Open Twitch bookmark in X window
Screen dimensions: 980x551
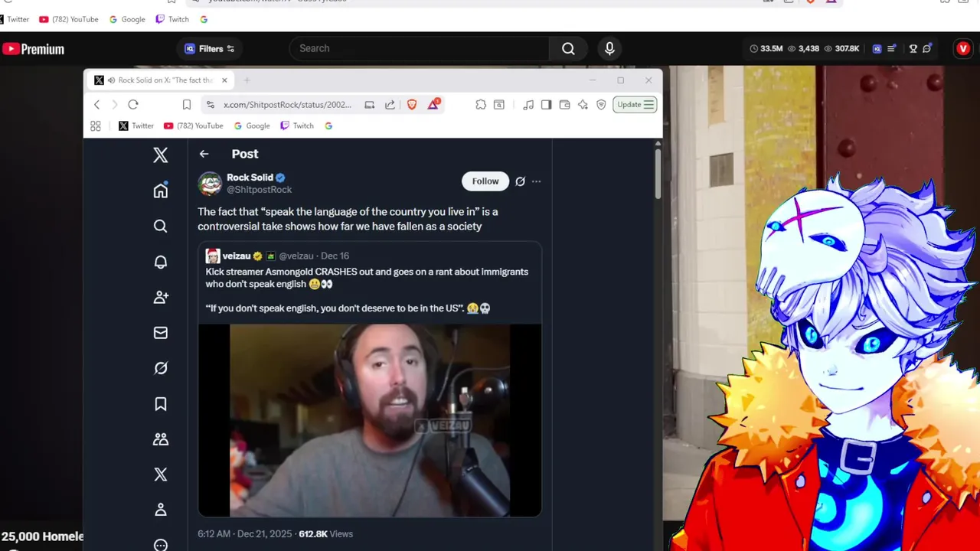(x=297, y=126)
